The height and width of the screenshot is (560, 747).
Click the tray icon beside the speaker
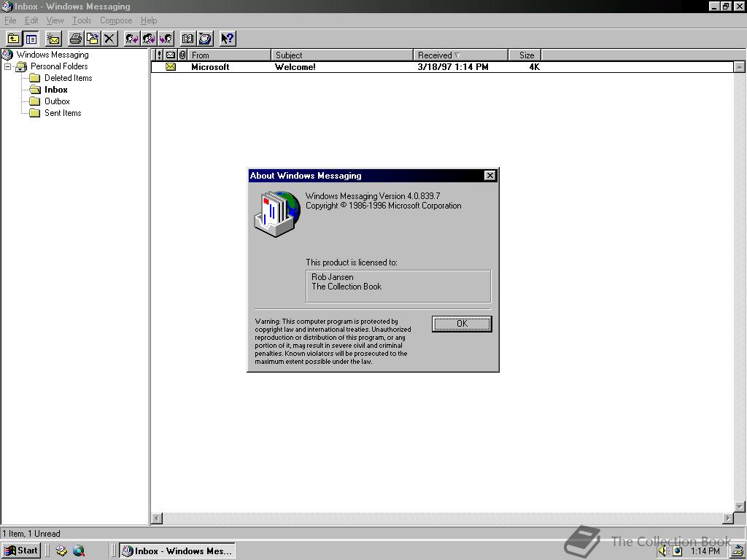pos(677,551)
